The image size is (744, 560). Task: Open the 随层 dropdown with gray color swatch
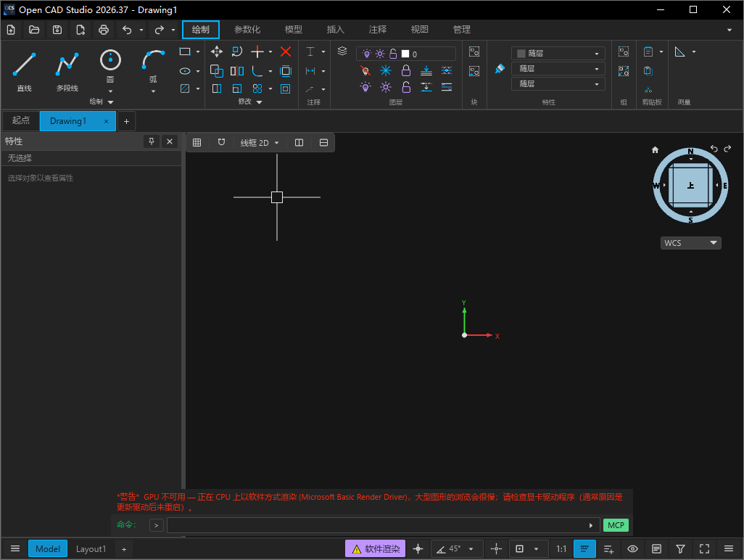[x=558, y=54]
